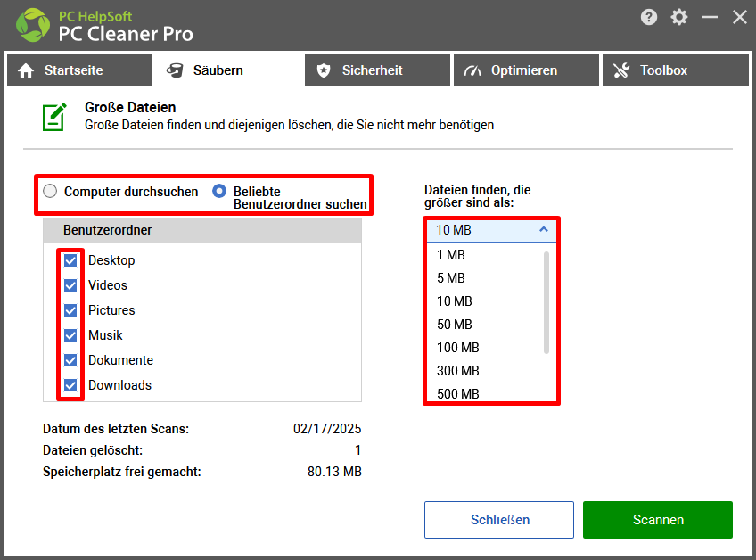Select 50 MB size option
This screenshot has height=560, width=756.
[486, 324]
